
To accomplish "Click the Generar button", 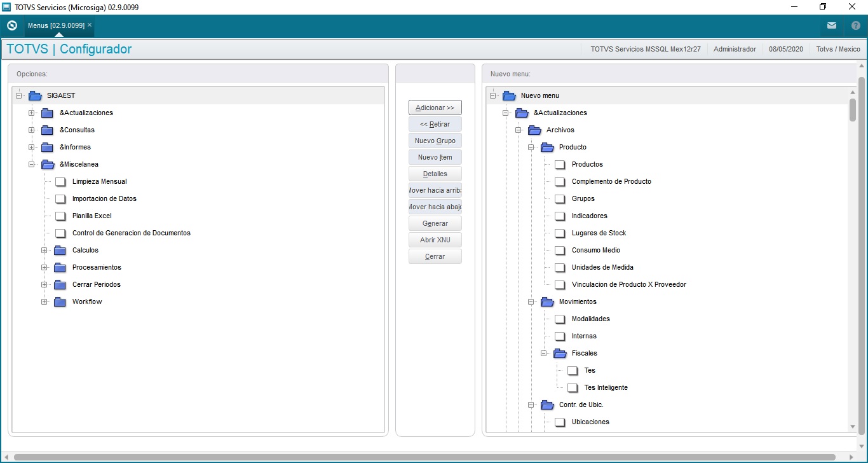I will click(x=435, y=223).
